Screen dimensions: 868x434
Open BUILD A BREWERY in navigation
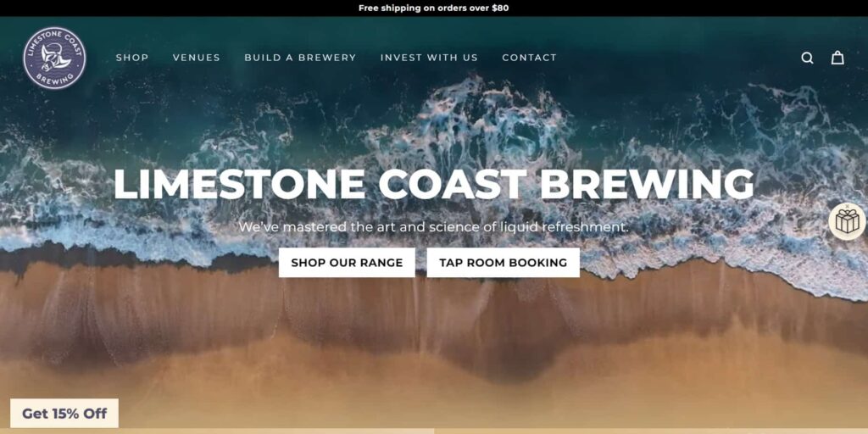[300, 58]
